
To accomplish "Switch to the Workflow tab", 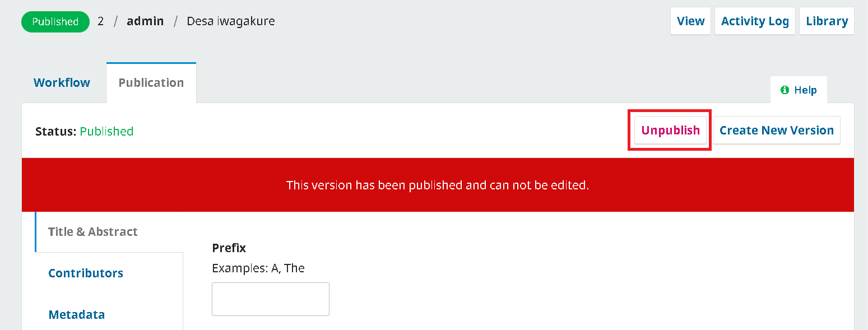I will 62,83.
